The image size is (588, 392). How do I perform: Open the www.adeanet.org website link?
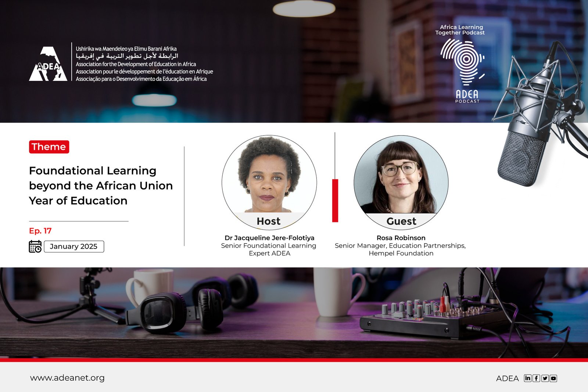point(67,378)
